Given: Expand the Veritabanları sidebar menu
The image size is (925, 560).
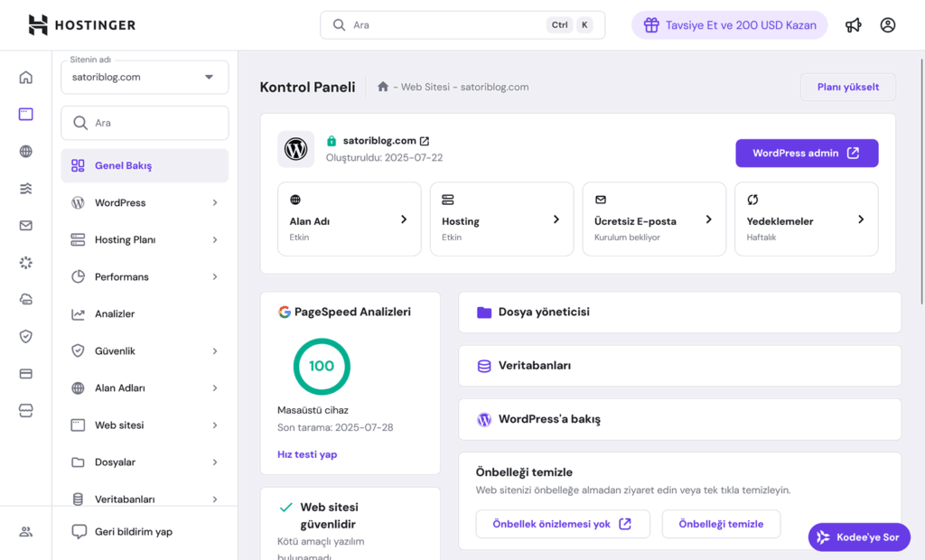Looking at the screenshot, I should (x=145, y=499).
